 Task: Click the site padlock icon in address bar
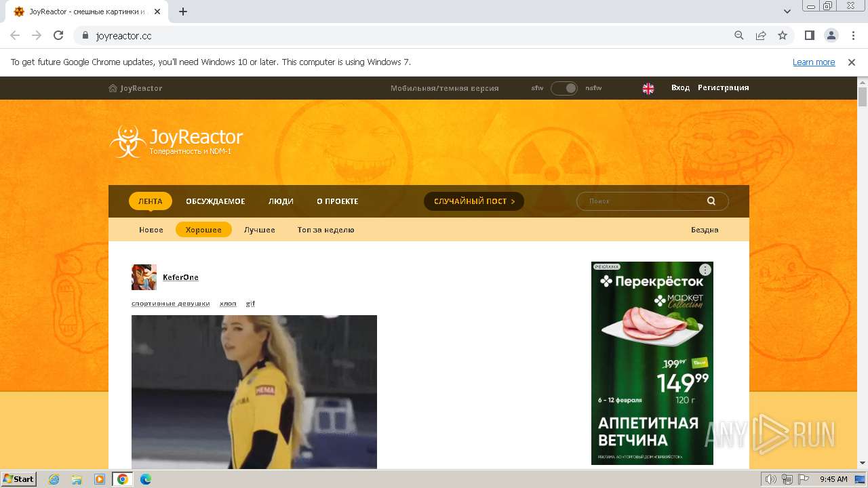[x=85, y=35]
